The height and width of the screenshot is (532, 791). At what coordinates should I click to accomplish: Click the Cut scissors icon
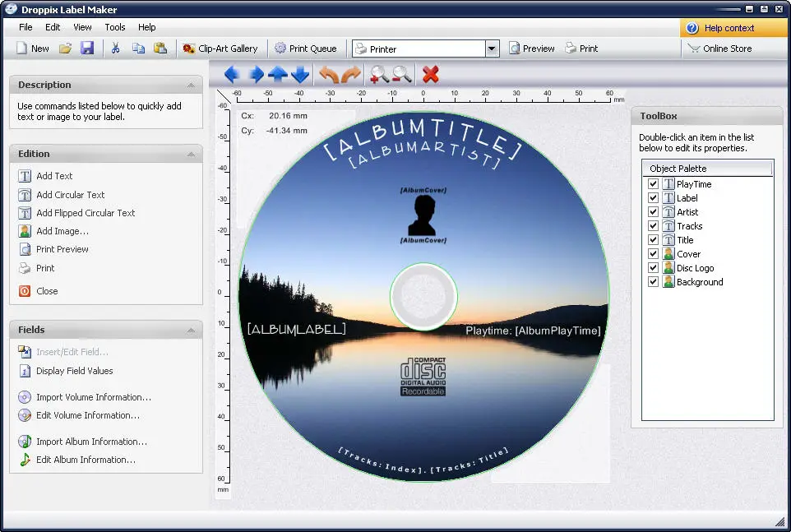click(115, 49)
